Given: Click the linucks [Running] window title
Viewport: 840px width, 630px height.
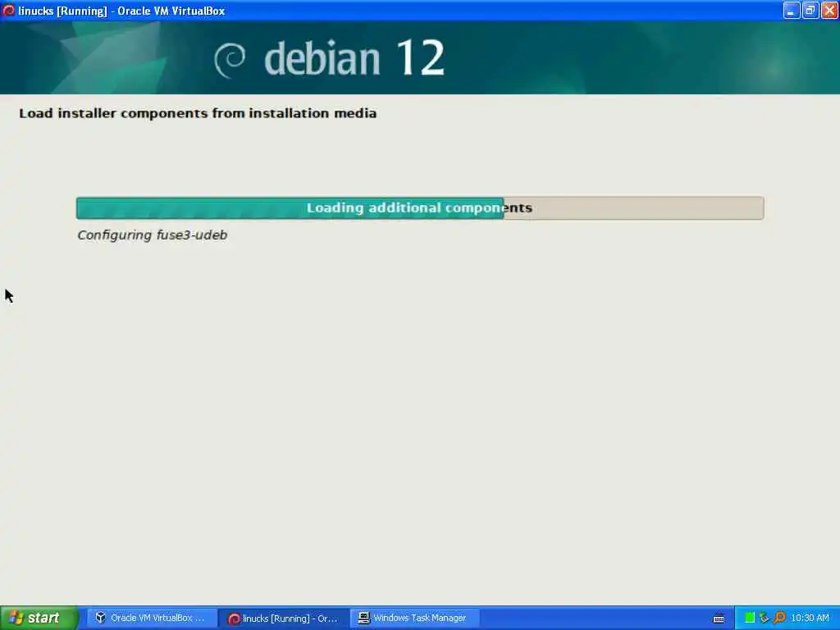Looking at the screenshot, I should click(121, 11).
